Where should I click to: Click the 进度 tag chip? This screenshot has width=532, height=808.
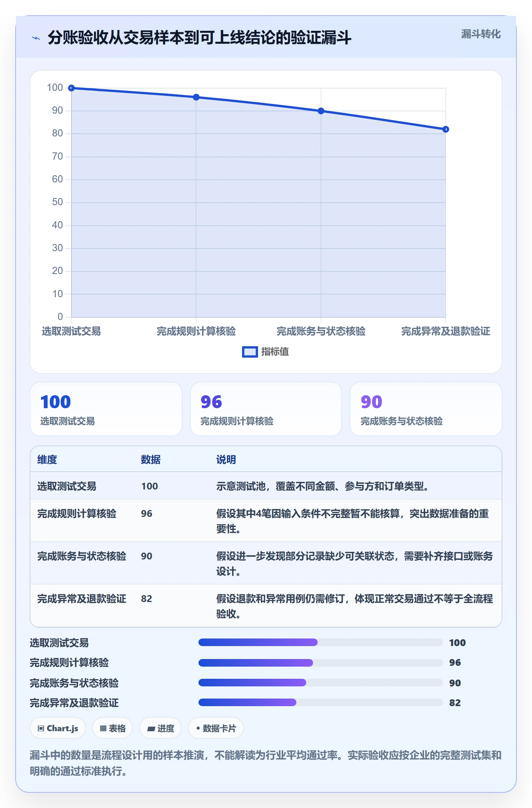pos(160,728)
